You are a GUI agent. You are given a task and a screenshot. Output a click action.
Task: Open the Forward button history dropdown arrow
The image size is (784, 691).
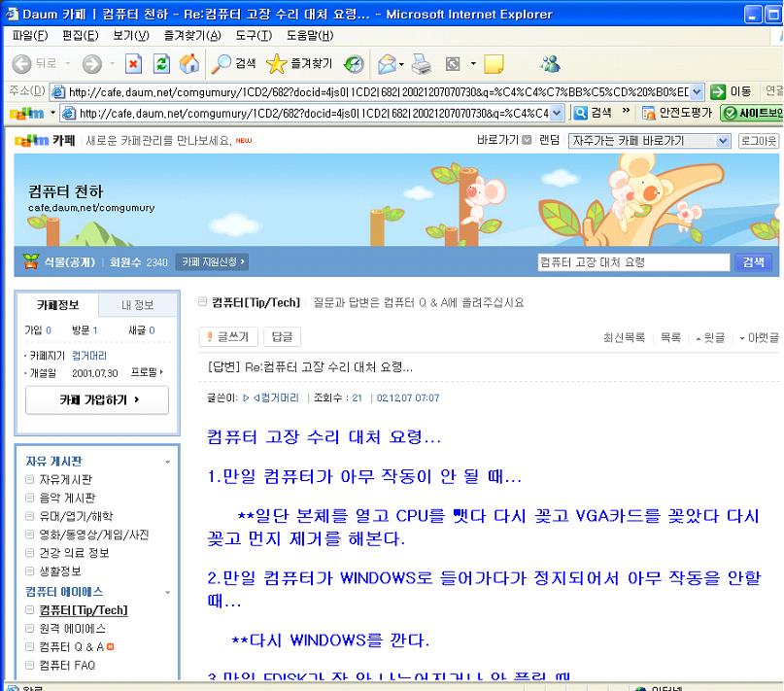point(112,63)
